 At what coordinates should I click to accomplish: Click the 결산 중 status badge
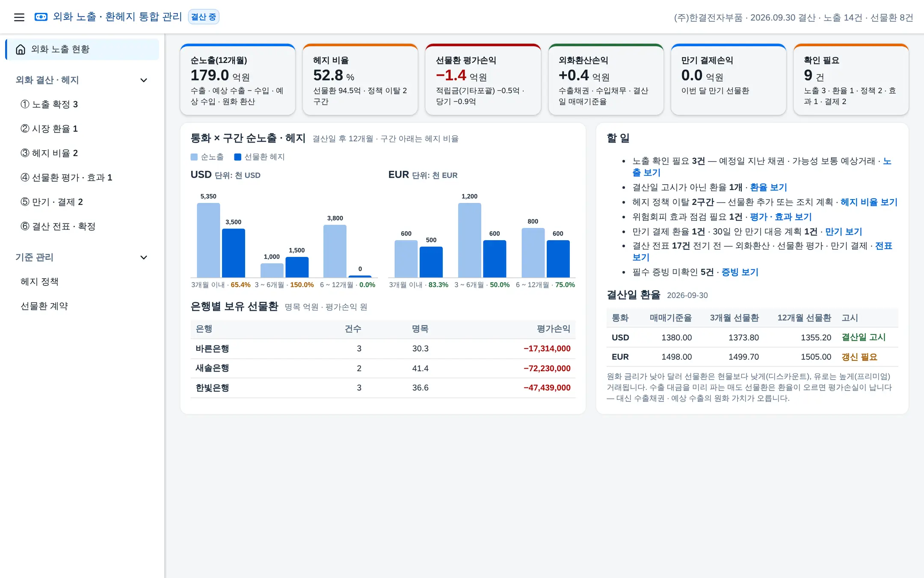pos(204,17)
